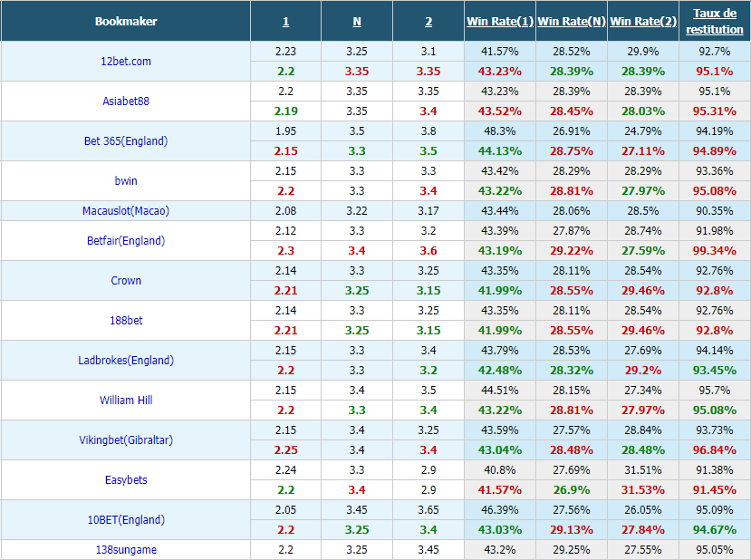751x560 pixels.
Task: Sort by the column header 1
Action: point(285,22)
